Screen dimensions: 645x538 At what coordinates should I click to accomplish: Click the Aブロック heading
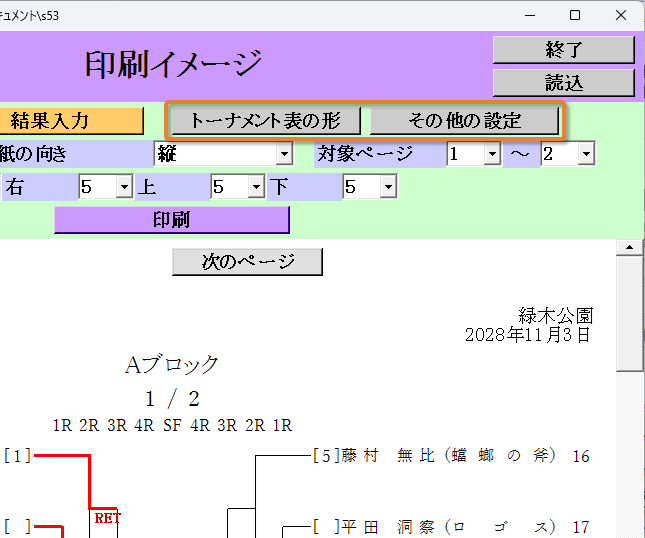(172, 365)
